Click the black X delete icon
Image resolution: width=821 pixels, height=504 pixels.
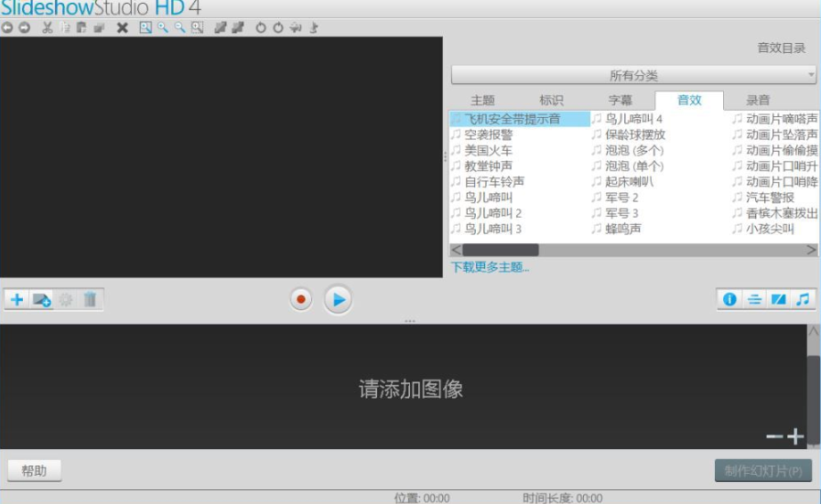[x=122, y=27]
